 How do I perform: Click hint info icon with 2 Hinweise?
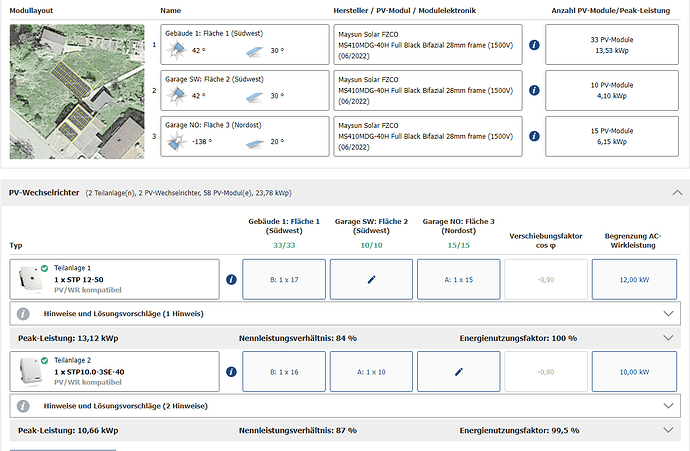click(x=23, y=406)
